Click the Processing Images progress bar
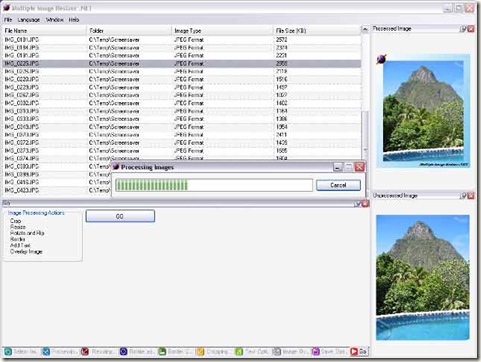Screen dimensions: 481x362 click(214, 185)
